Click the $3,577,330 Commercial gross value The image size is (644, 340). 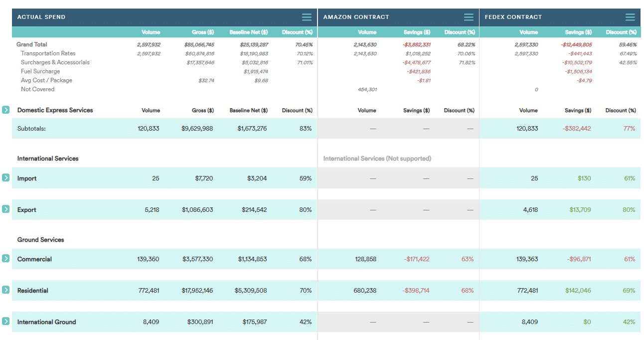(x=197, y=259)
